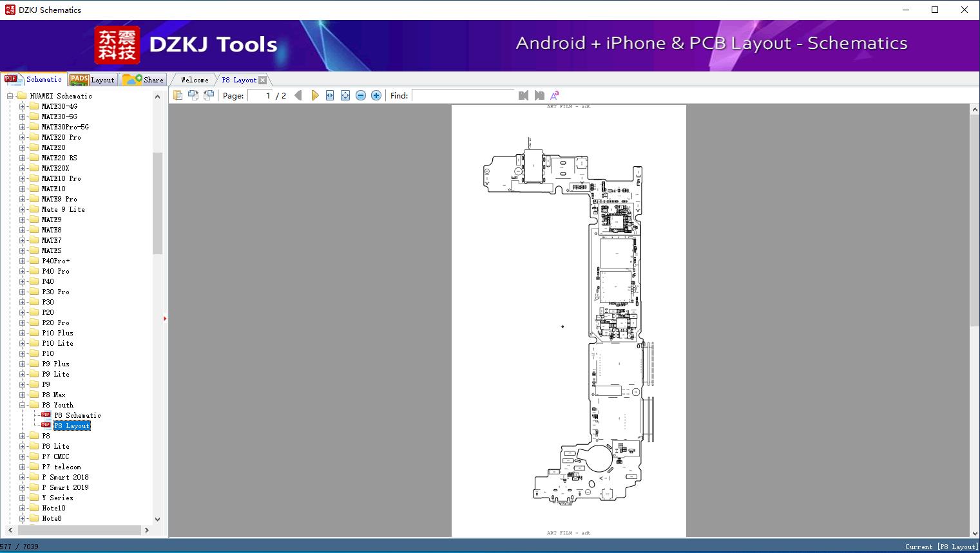The image size is (980, 553).
Task: Expand the MATE10 folder
Action: (22, 189)
